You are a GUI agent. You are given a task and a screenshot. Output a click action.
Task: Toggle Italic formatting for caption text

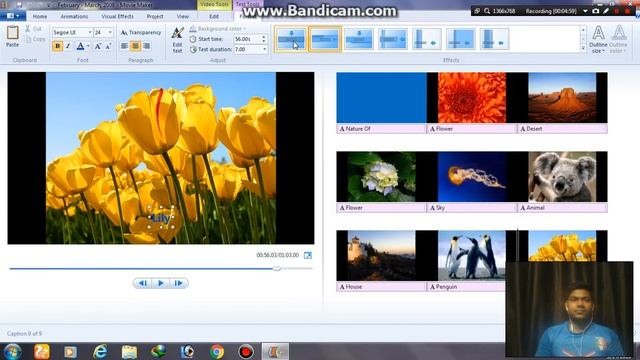pos(68,46)
